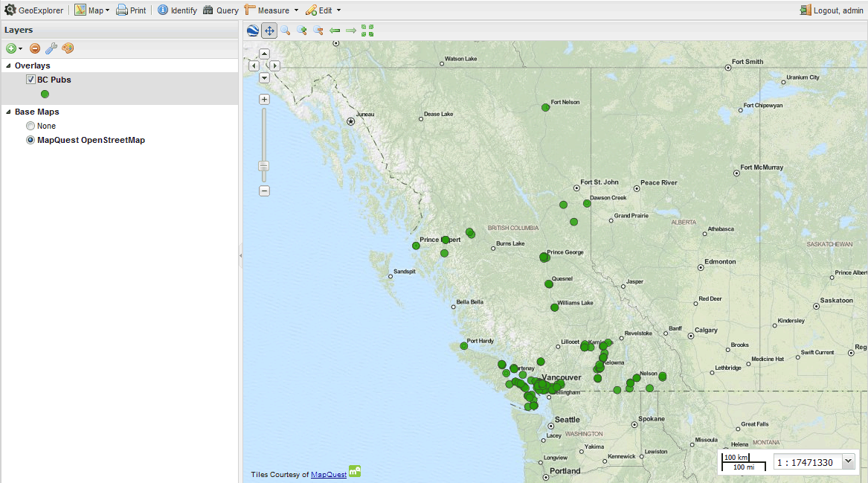Switch to 3D Google Earth viewer
Image resolution: width=868 pixels, height=483 pixels.
point(253,31)
